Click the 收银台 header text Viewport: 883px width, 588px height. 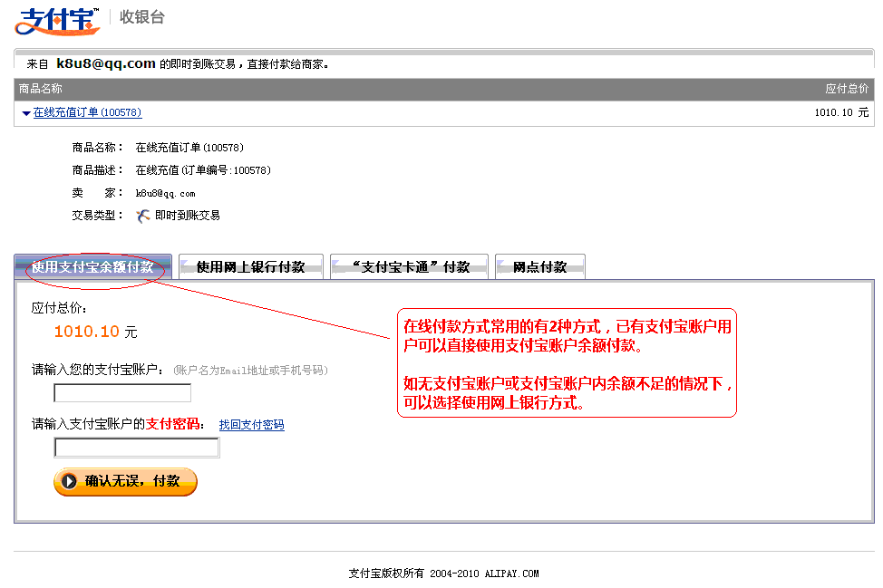pyautogui.click(x=142, y=17)
